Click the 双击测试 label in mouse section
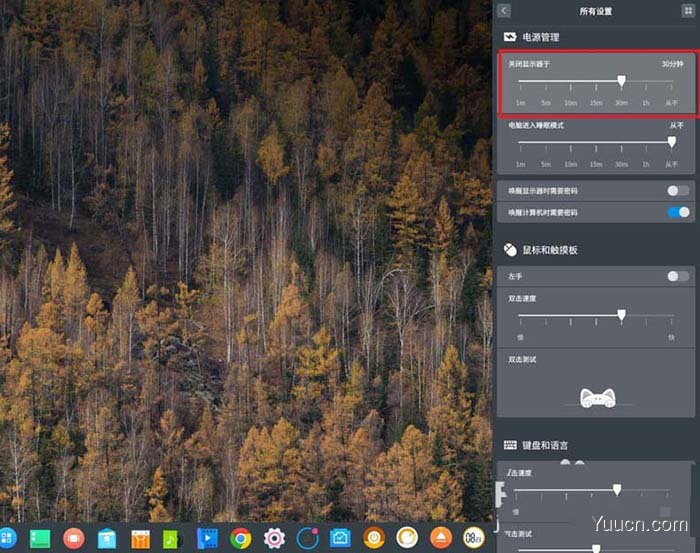This screenshot has height=553, width=700. click(x=522, y=359)
